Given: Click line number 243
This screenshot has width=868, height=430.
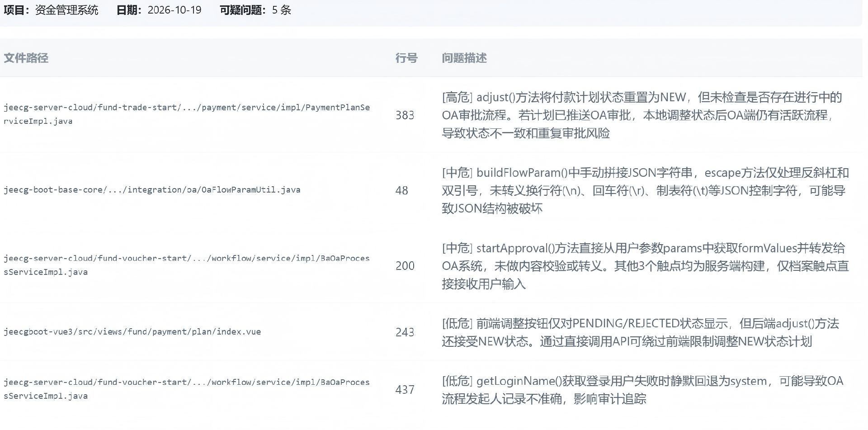Looking at the screenshot, I should pyautogui.click(x=405, y=332).
